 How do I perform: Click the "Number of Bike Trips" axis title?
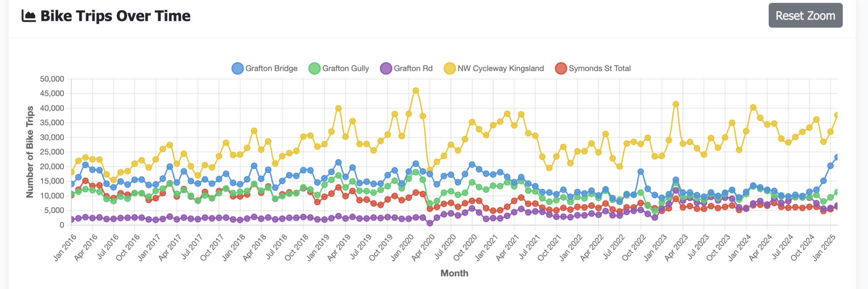pos(30,152)
